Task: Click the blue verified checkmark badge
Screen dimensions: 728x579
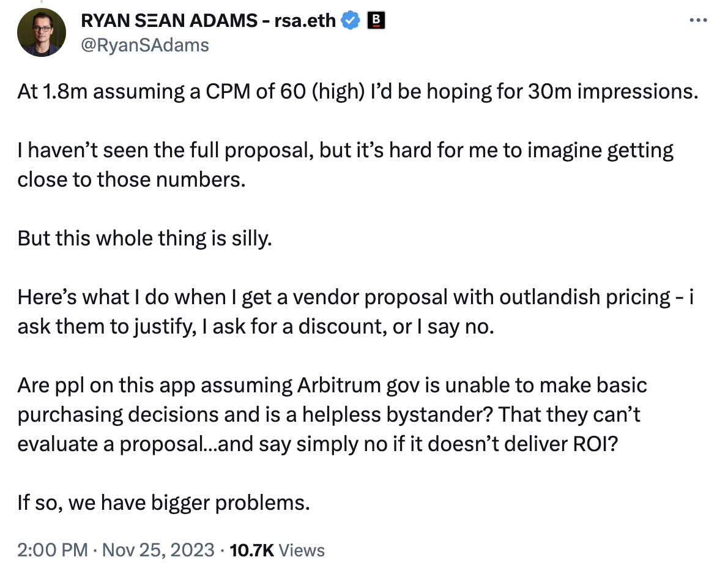Action: 351,20
